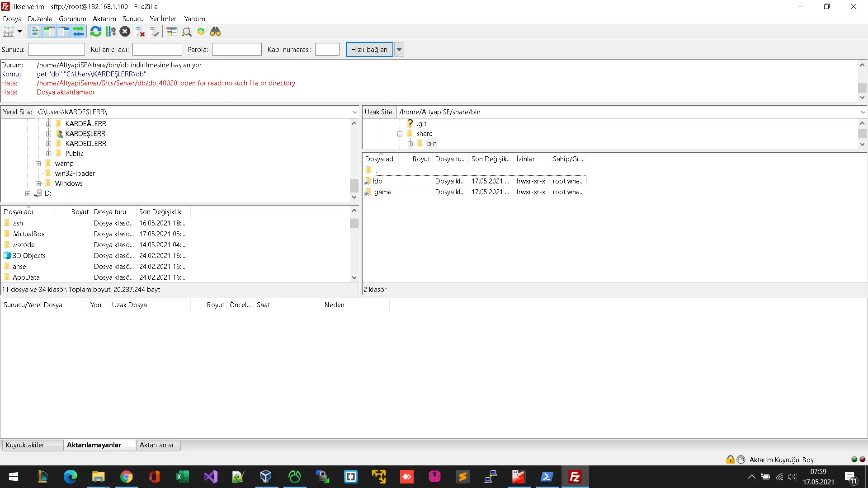Screen dimensions: 868x488
Task: Switch to Aktarılanlar tab
Action: pyautogui.click(x=156, y=445)
